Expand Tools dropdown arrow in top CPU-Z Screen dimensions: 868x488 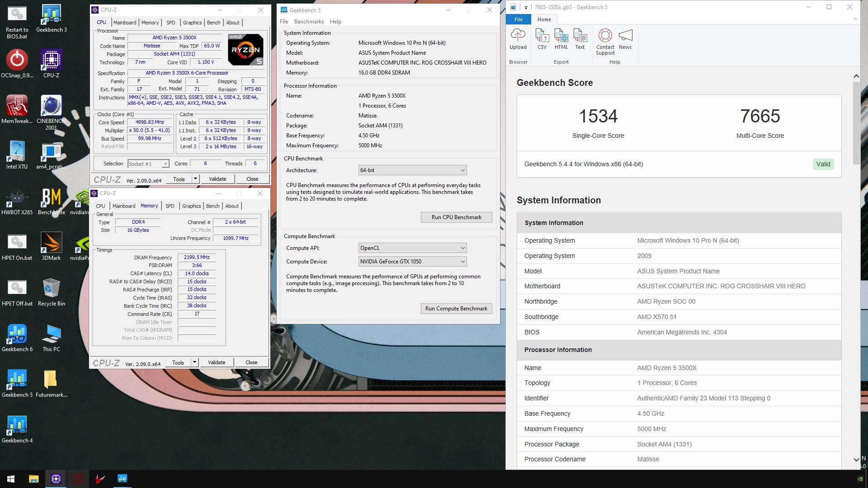tap(196, 179)
